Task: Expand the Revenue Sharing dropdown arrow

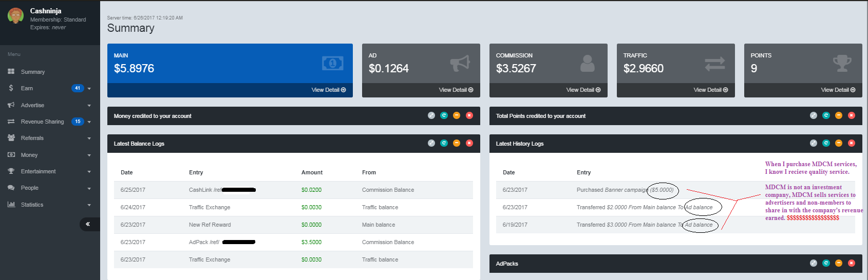Action: point(89,122)
